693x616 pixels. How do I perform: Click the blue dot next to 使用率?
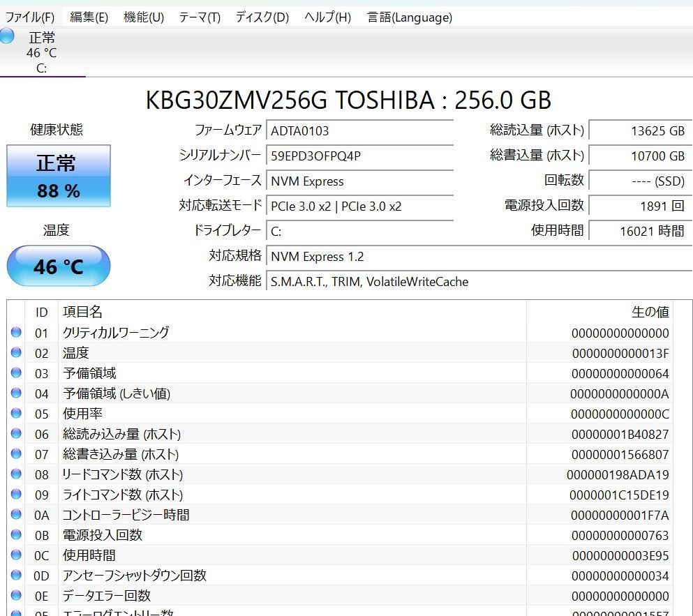pyautogui.click(x=15, y=413)
